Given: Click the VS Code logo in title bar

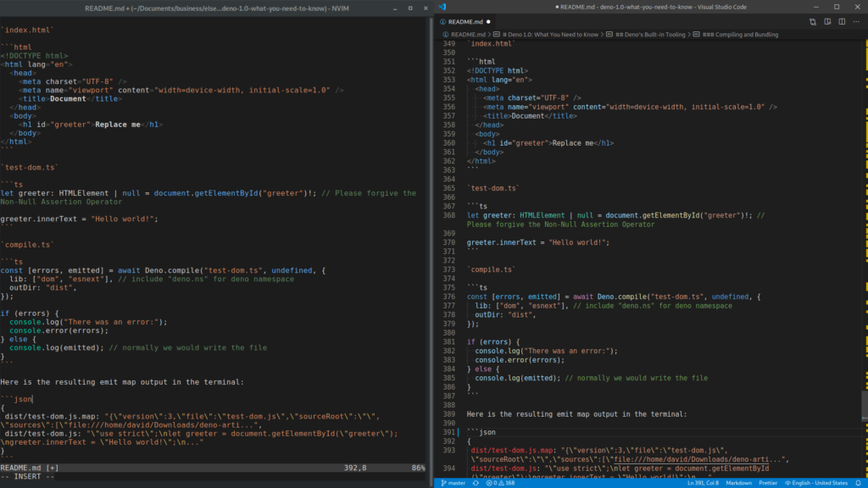Looking at the screenshot, I should 442,7.
